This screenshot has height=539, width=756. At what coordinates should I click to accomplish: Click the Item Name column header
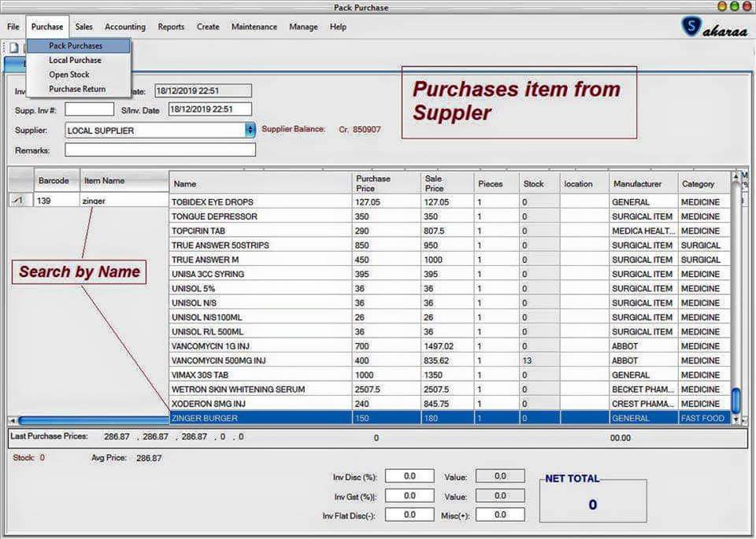point(125,181)
